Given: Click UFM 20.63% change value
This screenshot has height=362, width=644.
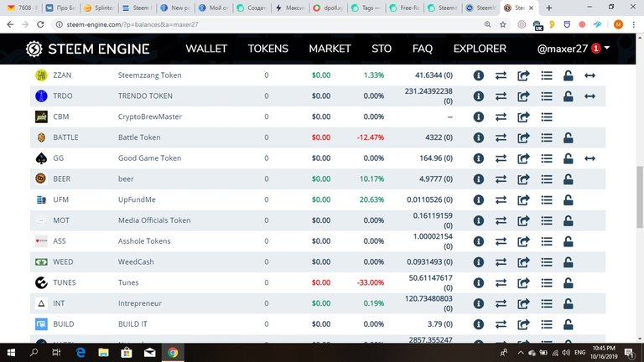Looking at the screenshot, I should click(x=371, y=200).
